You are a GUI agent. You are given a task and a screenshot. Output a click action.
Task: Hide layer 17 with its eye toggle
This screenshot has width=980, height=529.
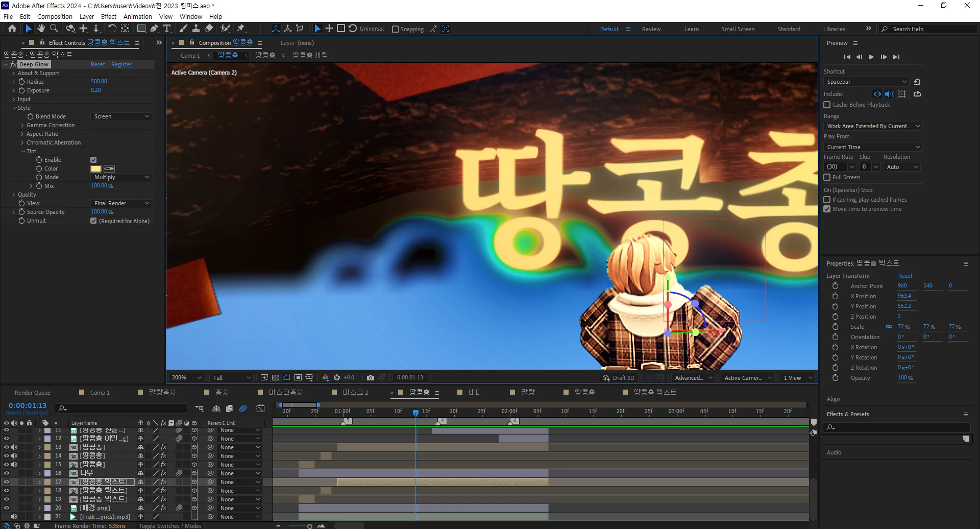tap(6, 482)
